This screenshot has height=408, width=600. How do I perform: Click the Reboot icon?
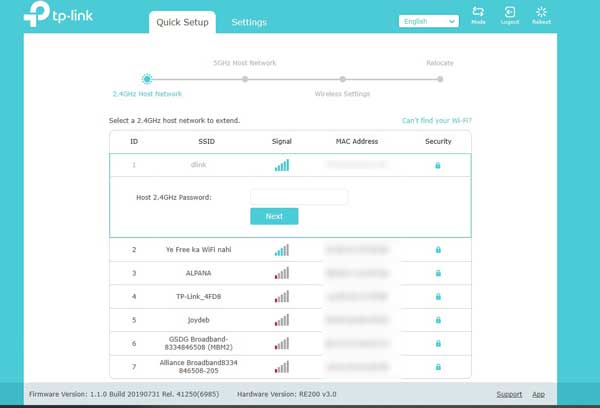(x=541, y=15)
